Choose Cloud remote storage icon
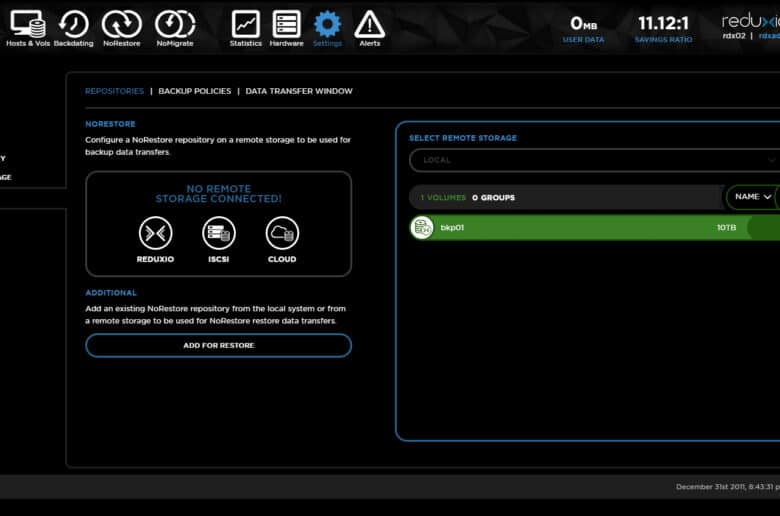This screenshot has width=780, height=516. point(282,233)
